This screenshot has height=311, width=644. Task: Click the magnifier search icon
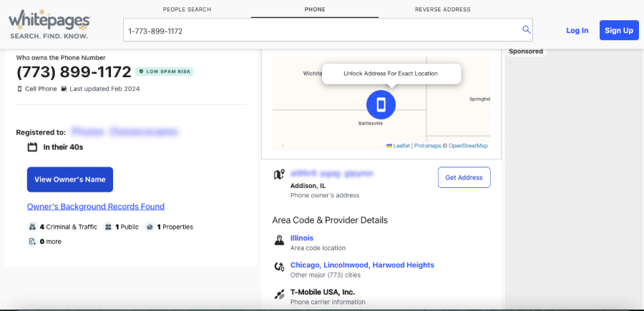526,29
